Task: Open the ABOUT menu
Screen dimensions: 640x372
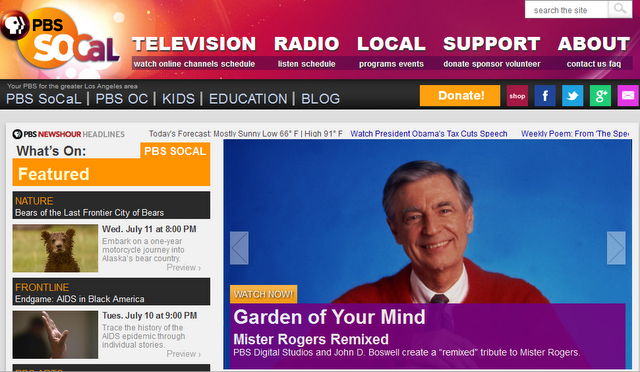Action: tap(594, 44)
